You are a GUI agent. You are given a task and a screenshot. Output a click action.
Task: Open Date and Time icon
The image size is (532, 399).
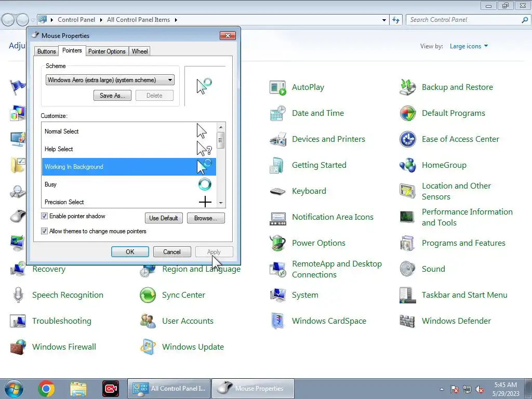[277, 113]
